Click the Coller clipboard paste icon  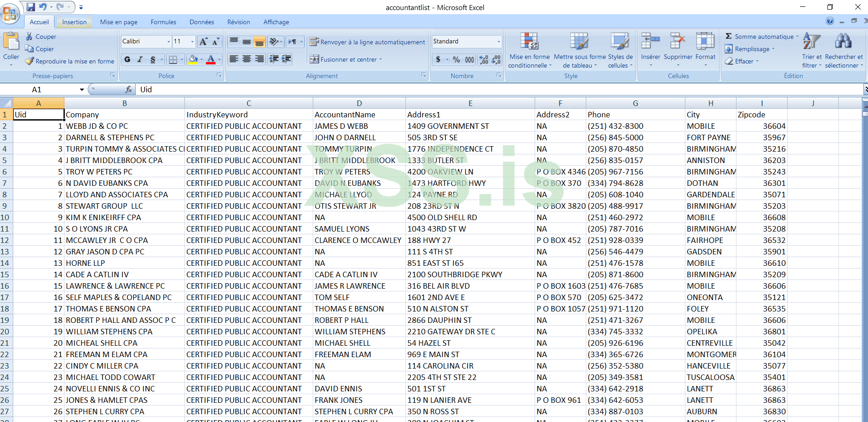11,42
